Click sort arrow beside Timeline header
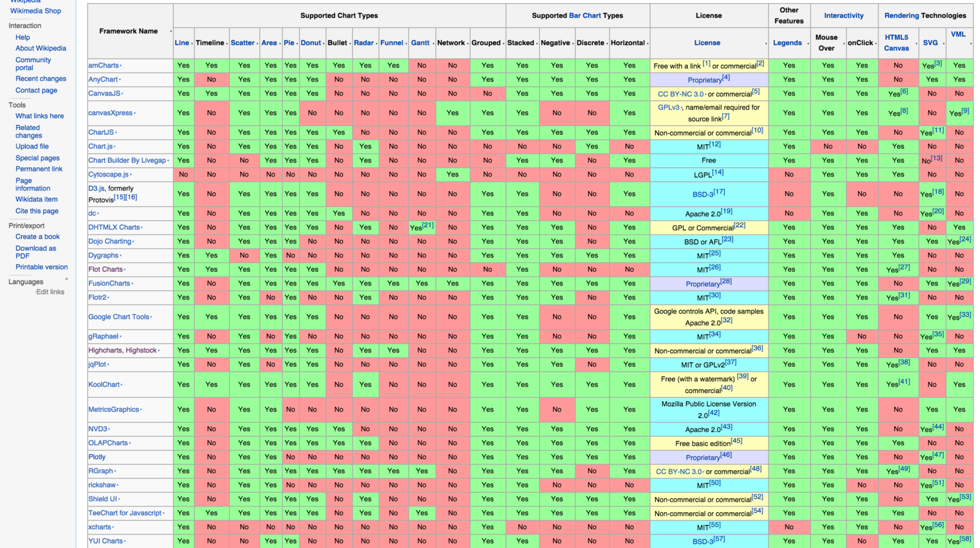 [227, 43]
